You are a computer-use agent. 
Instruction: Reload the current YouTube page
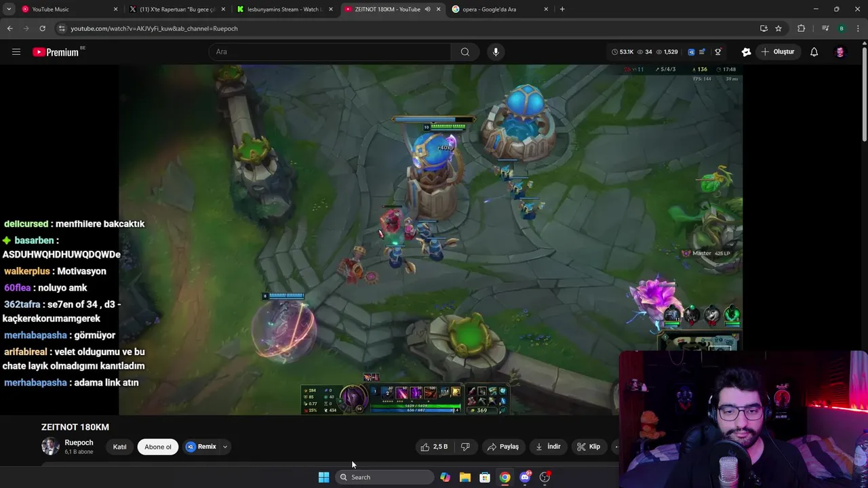coord(42,28)
